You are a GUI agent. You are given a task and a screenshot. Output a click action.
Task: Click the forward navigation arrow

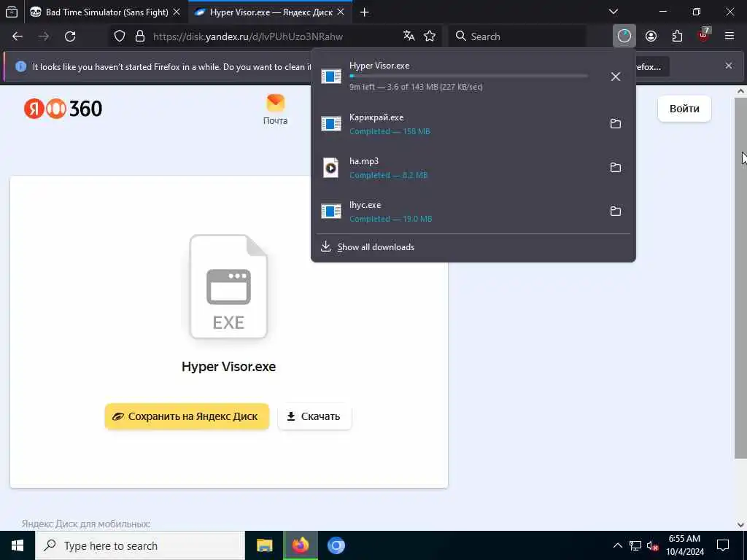[44, 36]
